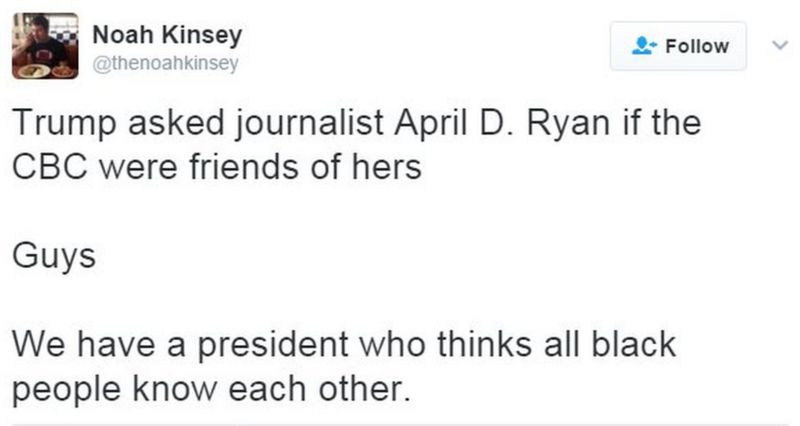Open the @thenoahkinsey handle link

(x=165, y=63)
